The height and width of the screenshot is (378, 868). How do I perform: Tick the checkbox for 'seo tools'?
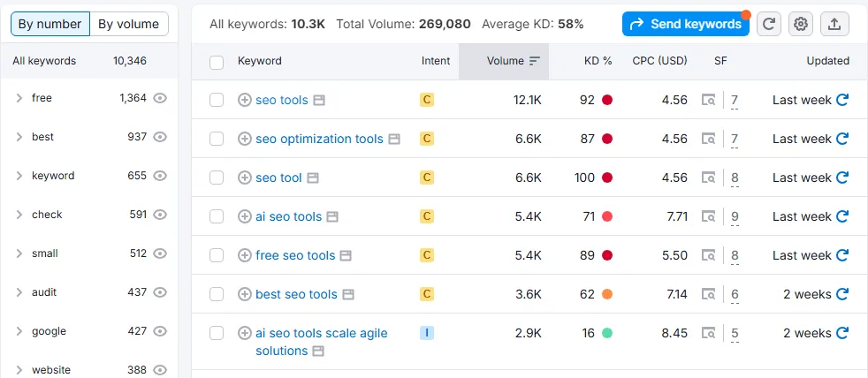[217, 100]
